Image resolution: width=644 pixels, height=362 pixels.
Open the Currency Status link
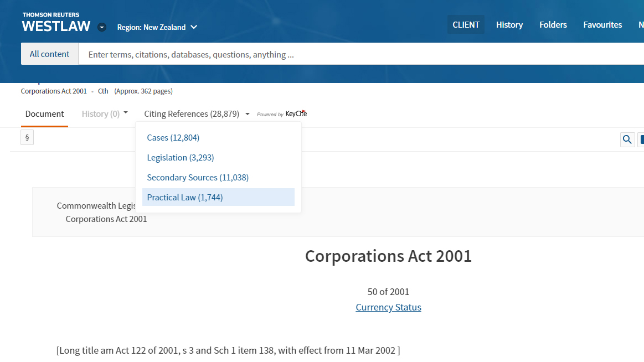[388, 307]
